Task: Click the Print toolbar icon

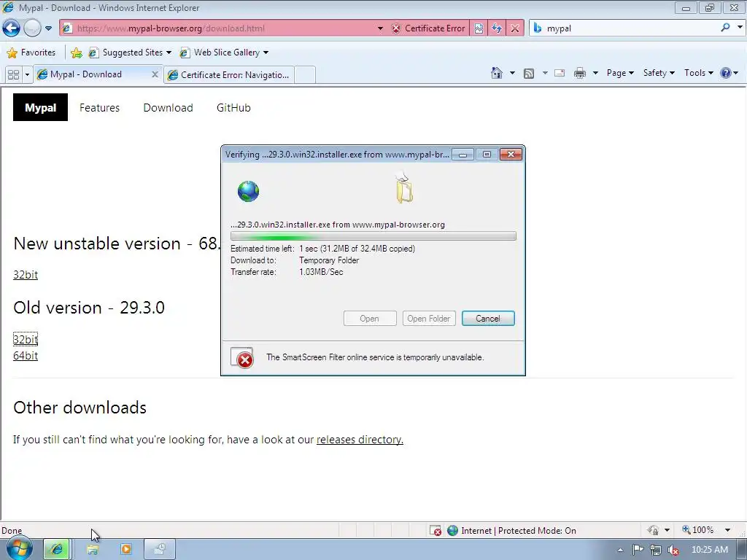Action: click(x=580, y=73)
